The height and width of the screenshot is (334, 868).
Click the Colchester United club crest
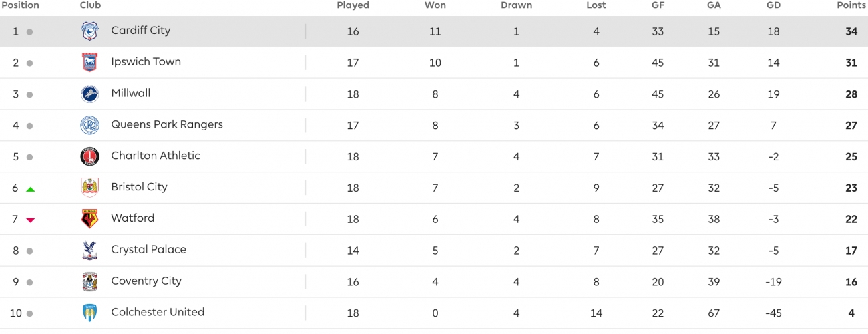[89, 313]
